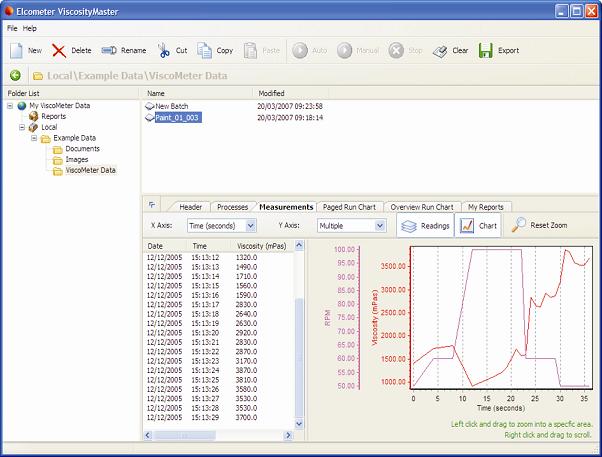Open the My Reports tab
Screen dimensions: 602x457
(486, 207)
